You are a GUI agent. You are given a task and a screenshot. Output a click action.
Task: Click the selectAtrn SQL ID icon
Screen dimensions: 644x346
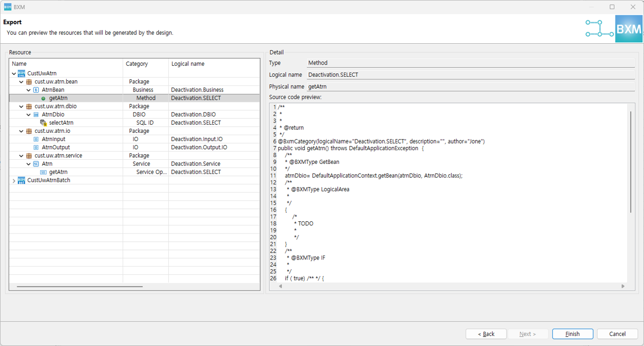[x=44, y=123]
